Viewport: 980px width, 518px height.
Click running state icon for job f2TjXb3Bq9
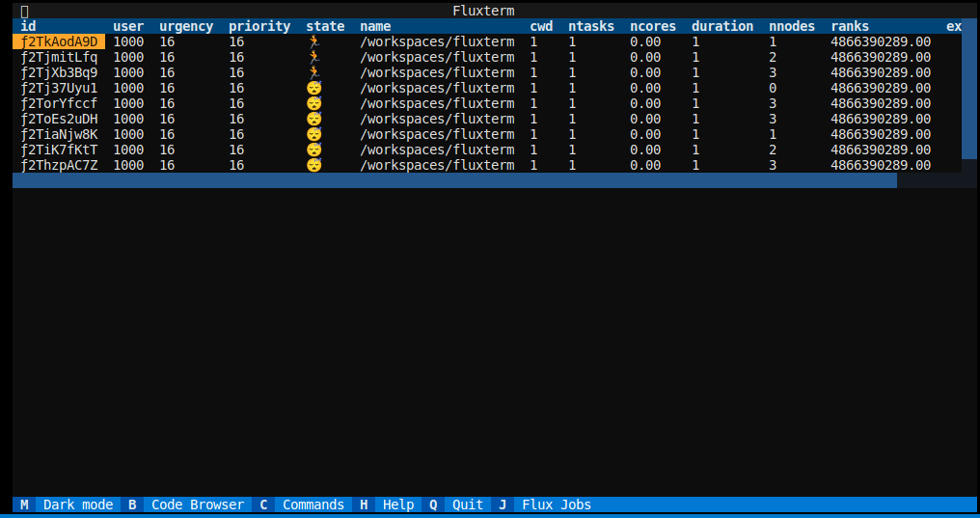pos(313,72)
